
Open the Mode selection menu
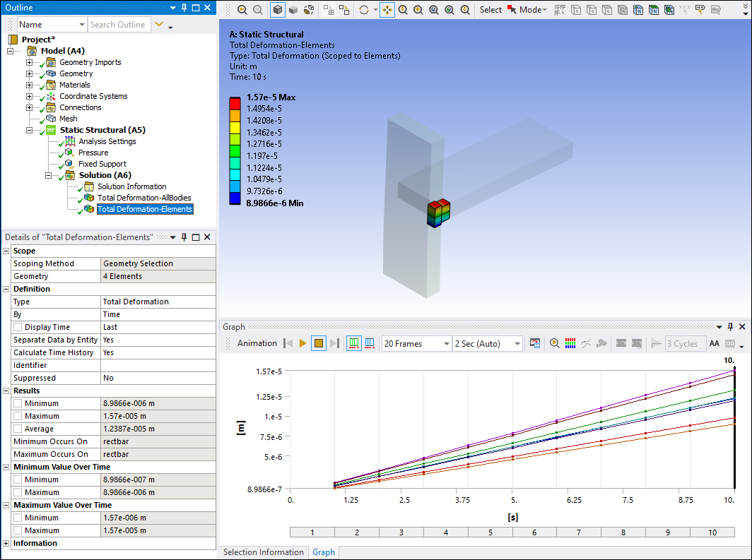pyautogui.click(x=532, y=10)
